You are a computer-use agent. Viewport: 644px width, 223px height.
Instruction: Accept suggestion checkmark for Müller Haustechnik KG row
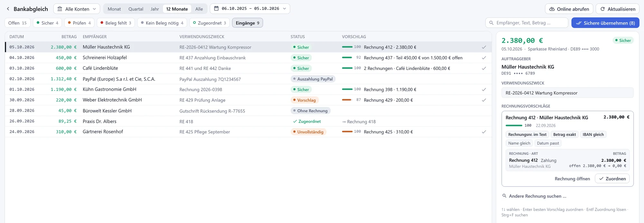484,47
